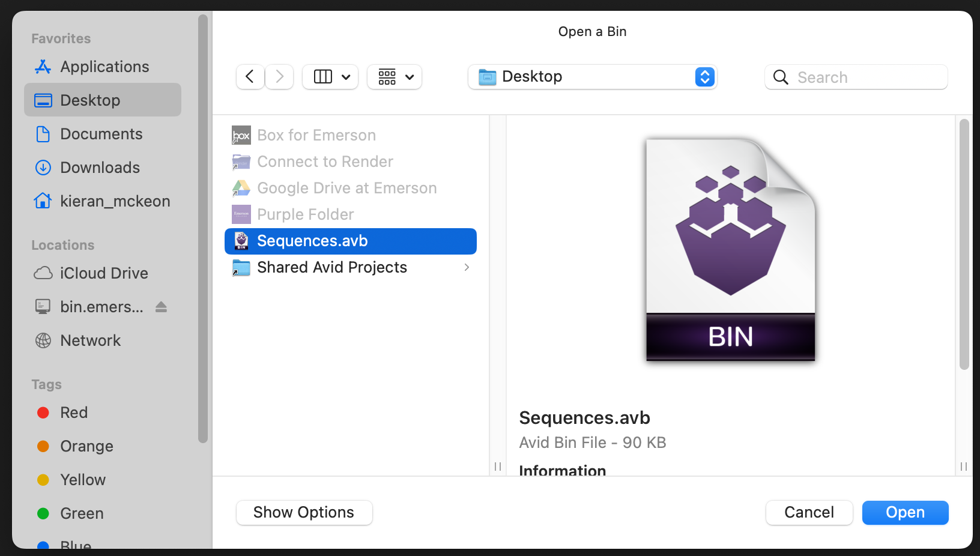
Task: Click the Open button
Action: click(905, 512)
